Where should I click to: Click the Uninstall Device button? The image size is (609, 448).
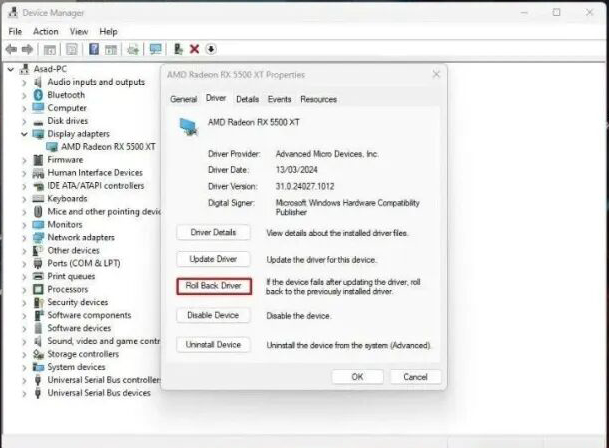(213, 345)
